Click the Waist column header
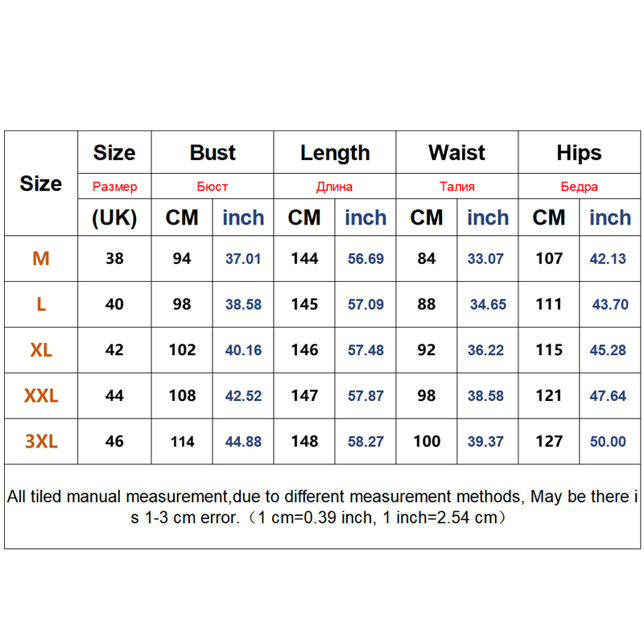644x644 pixels. tap(457, 153)
